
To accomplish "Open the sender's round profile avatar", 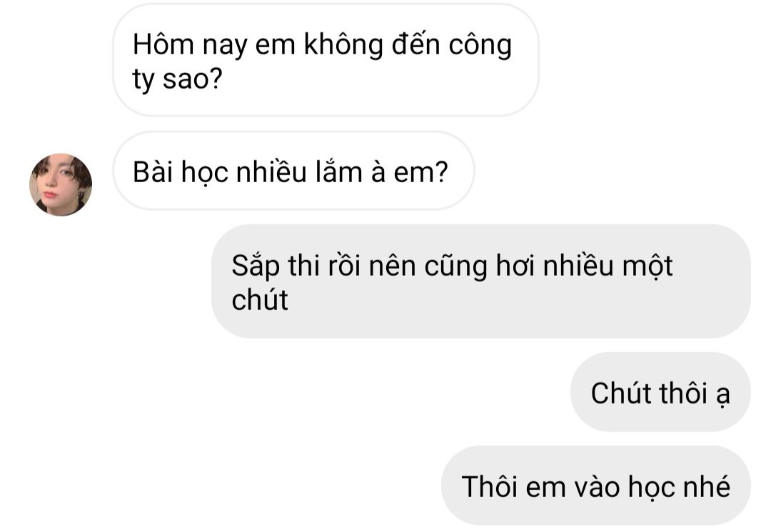I will 61,185.
